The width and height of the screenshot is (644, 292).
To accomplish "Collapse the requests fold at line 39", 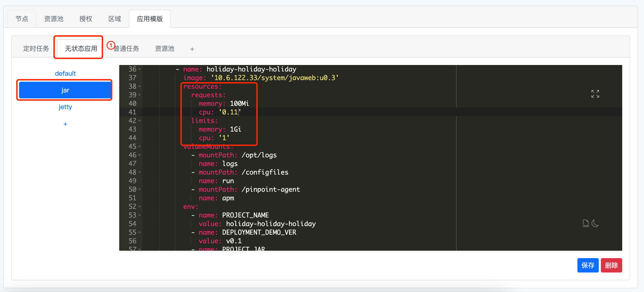I will (x=139, y=95).
